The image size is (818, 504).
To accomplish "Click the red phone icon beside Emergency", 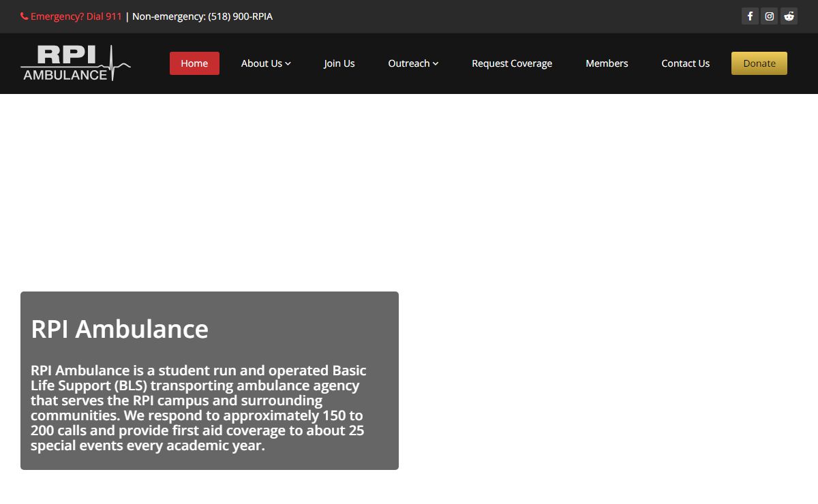I will [x=25, y=16].
